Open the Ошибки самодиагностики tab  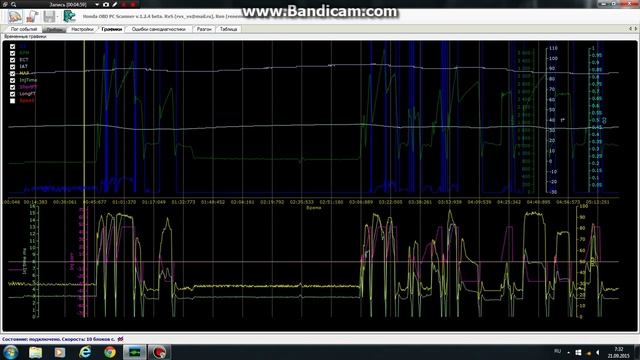click(158, 29)
